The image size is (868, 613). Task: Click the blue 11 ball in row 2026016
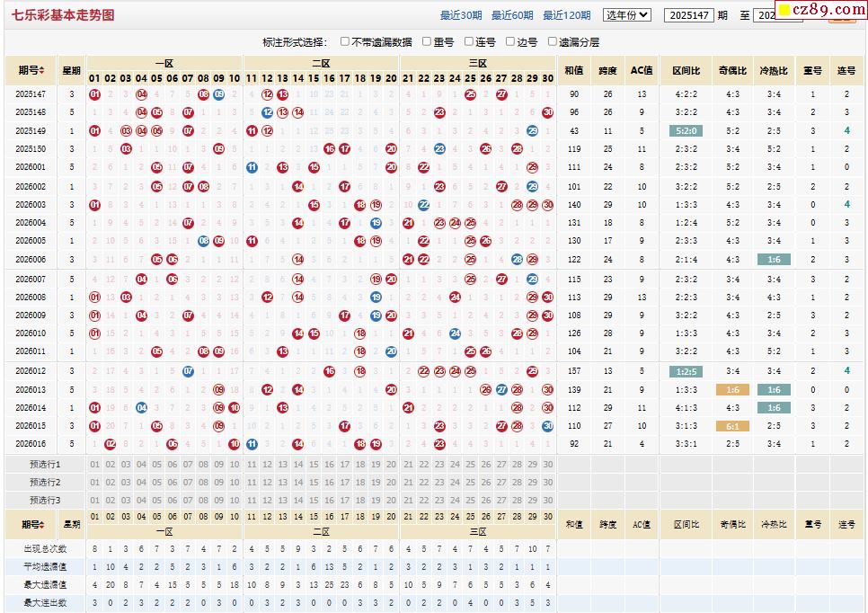click(x=252, y=444)
